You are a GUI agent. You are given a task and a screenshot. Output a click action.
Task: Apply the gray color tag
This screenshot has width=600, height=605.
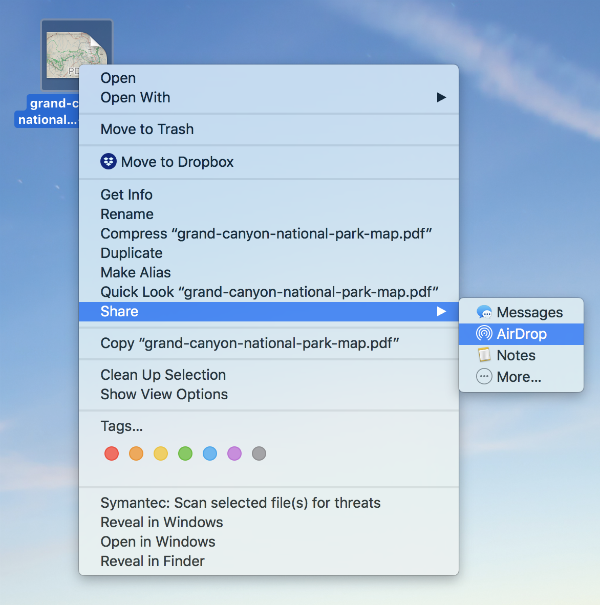(259, 454)
